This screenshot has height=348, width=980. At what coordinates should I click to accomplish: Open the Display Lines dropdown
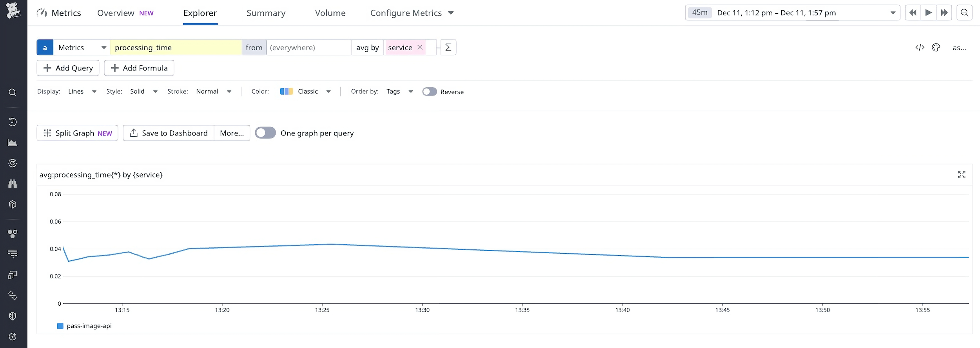pos(81,91)
